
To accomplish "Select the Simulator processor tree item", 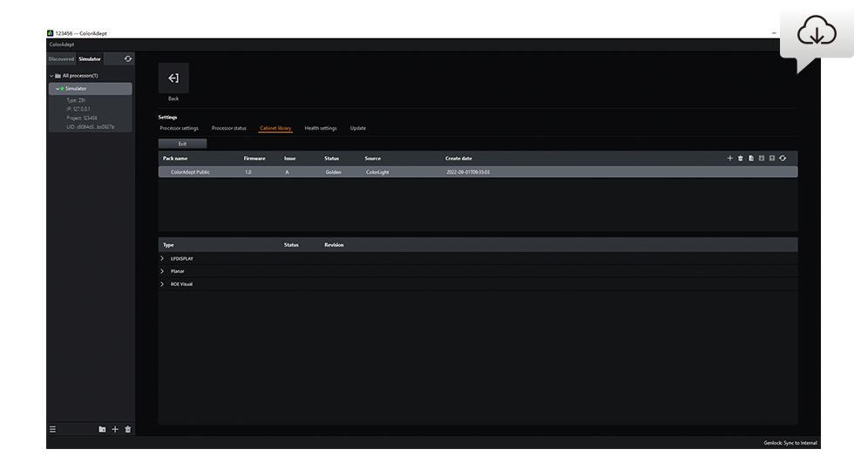I will (x=91, y=89).
